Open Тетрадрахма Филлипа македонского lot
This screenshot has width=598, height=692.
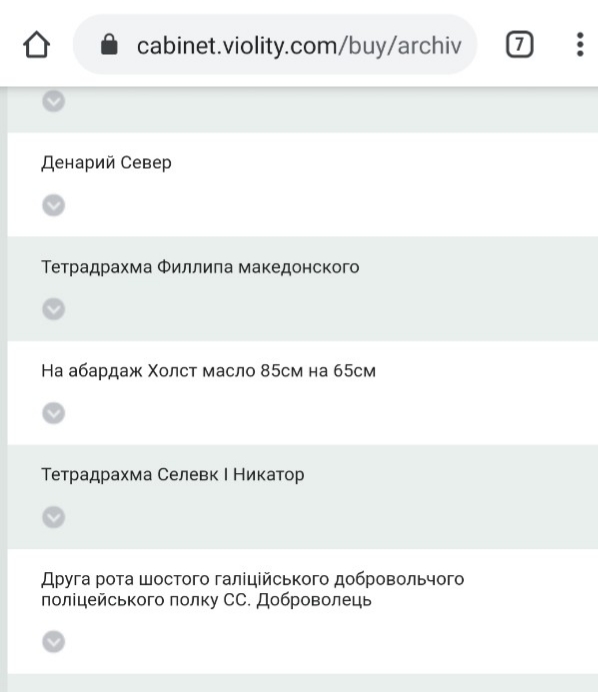click(200, 267)
